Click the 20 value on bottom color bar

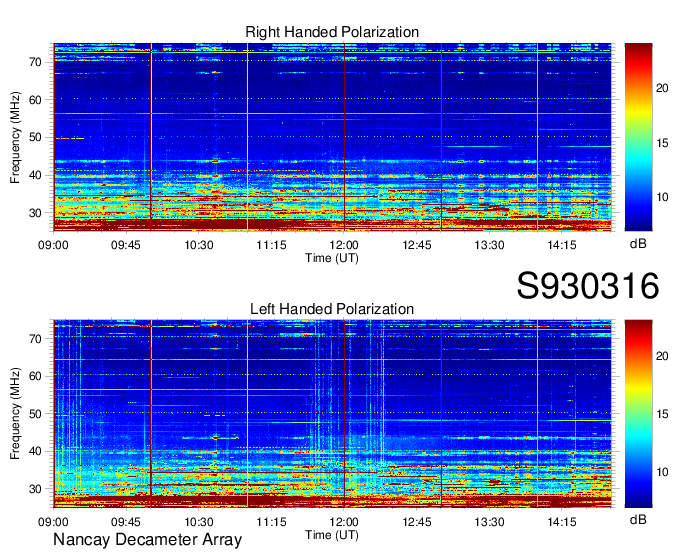coord(662,356)
